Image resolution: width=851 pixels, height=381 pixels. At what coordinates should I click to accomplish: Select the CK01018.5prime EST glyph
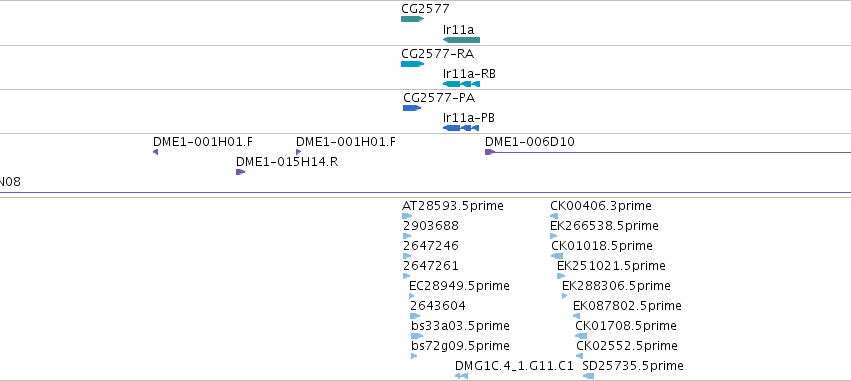[557, 256]
